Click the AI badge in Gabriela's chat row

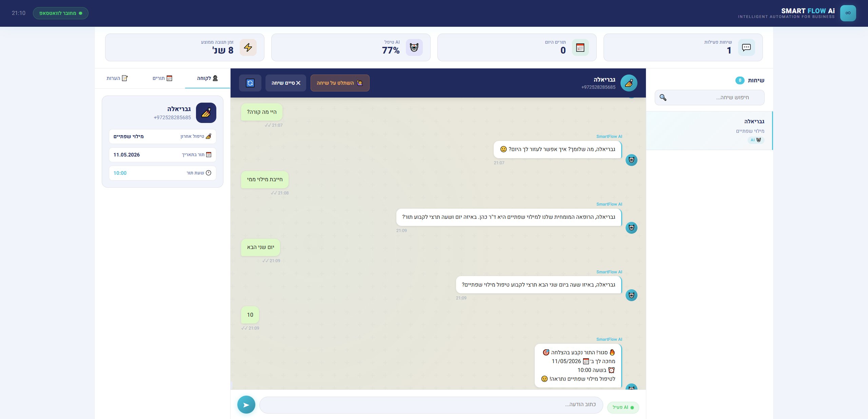click(x=756, y=140)
